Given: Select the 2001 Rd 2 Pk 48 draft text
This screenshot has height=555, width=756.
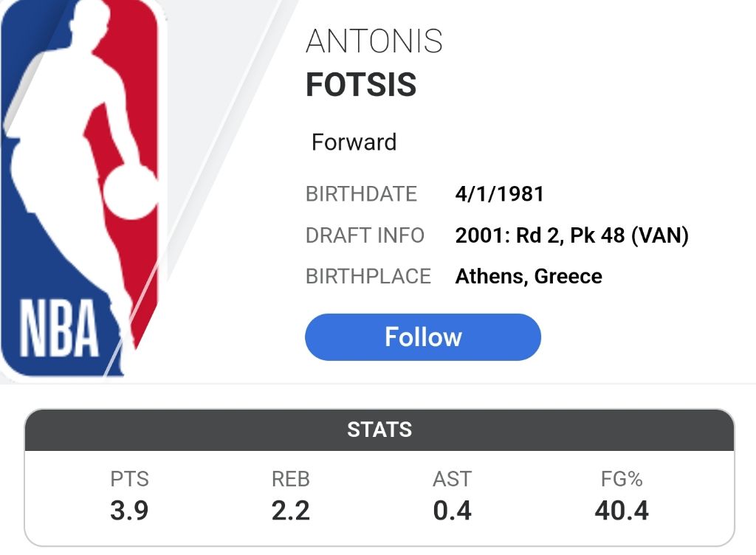Looking at the screenshot, I should pos(571,235).
